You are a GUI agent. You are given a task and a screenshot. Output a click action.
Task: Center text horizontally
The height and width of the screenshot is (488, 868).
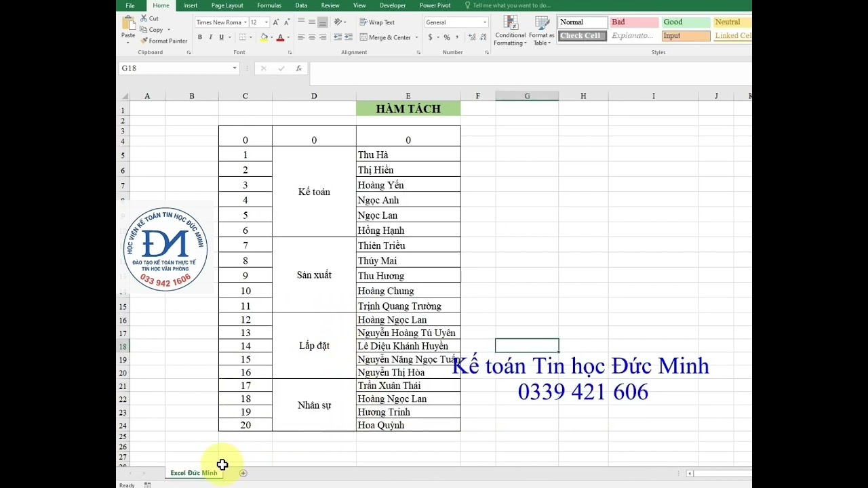[312, 37]
